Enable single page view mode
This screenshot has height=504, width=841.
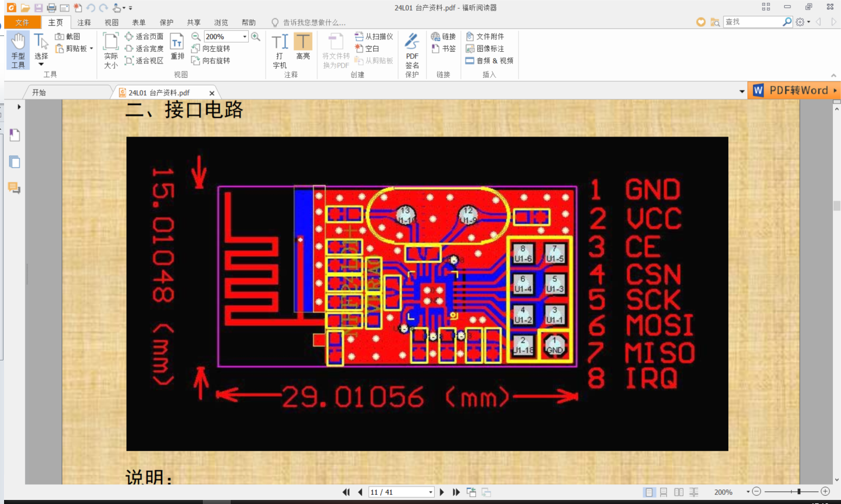650,492
